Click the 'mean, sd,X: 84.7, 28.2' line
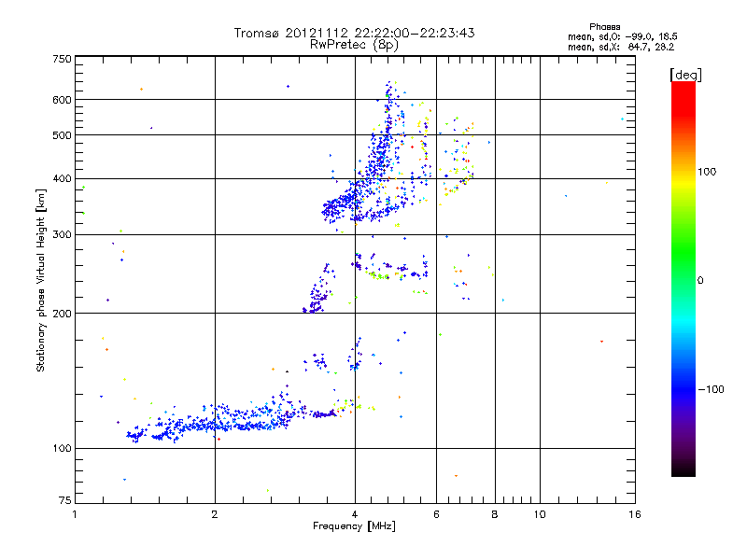 click(x=621, y=47)
